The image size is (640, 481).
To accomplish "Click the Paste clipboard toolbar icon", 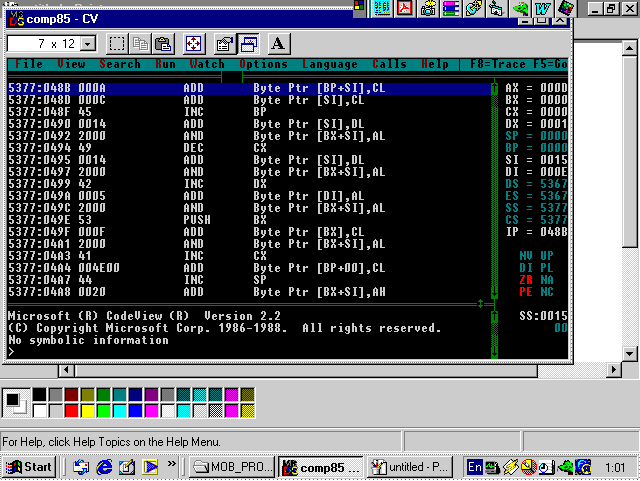I will [x=163, y=44].
